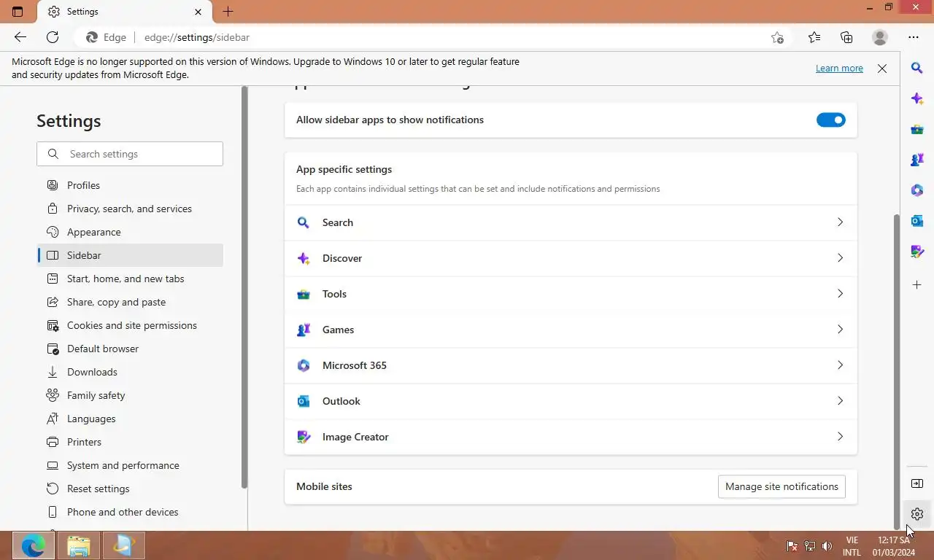Expand Image Creator app settings
Viewport: 934px width, 560px height.
571,437
